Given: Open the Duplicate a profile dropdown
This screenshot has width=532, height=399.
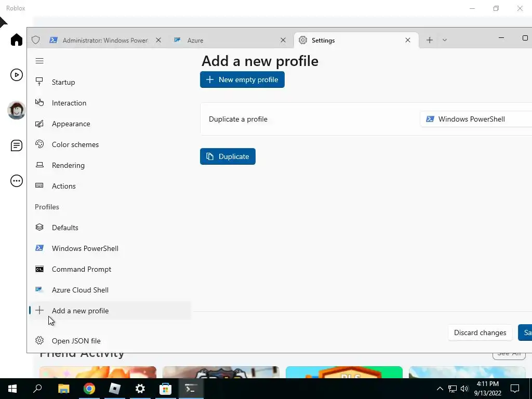Looking at the screenshot, I should (x=476, y=119).
